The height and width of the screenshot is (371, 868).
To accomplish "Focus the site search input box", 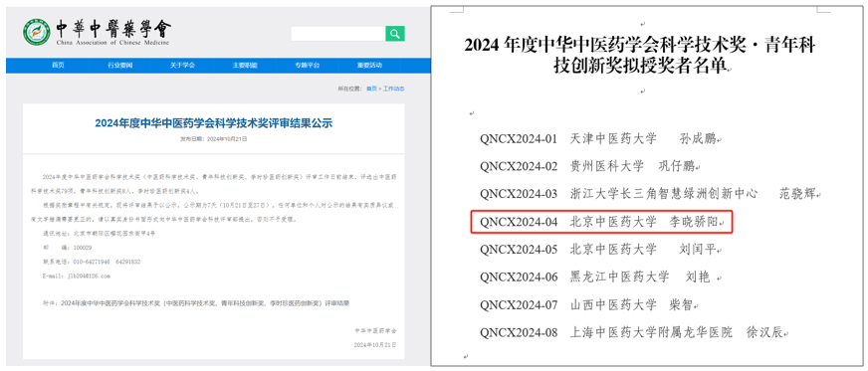I will pyautogui.click(x=338, y=34).
